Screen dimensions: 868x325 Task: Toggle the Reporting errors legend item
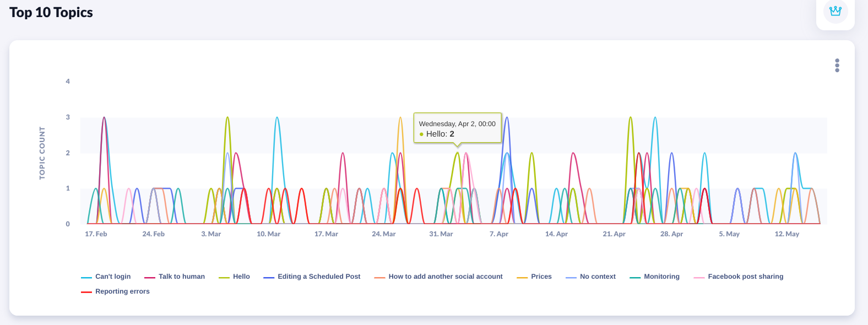click(122, 291)
